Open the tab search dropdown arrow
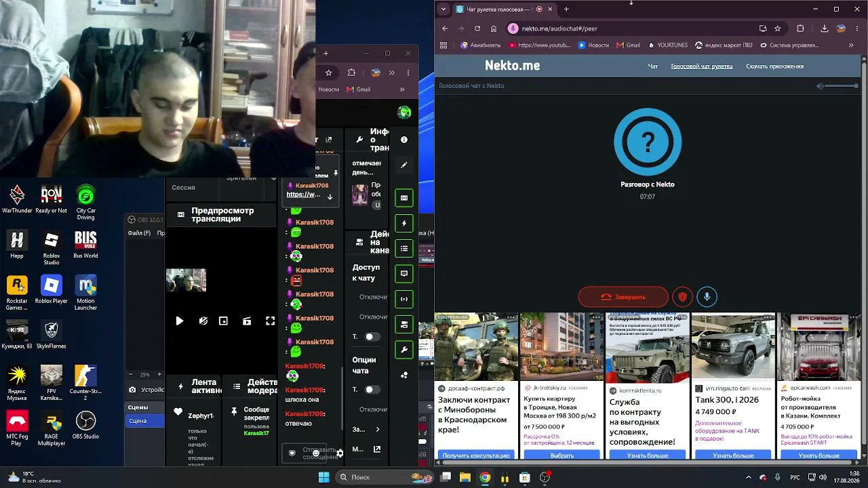 (x=443, y=9)
